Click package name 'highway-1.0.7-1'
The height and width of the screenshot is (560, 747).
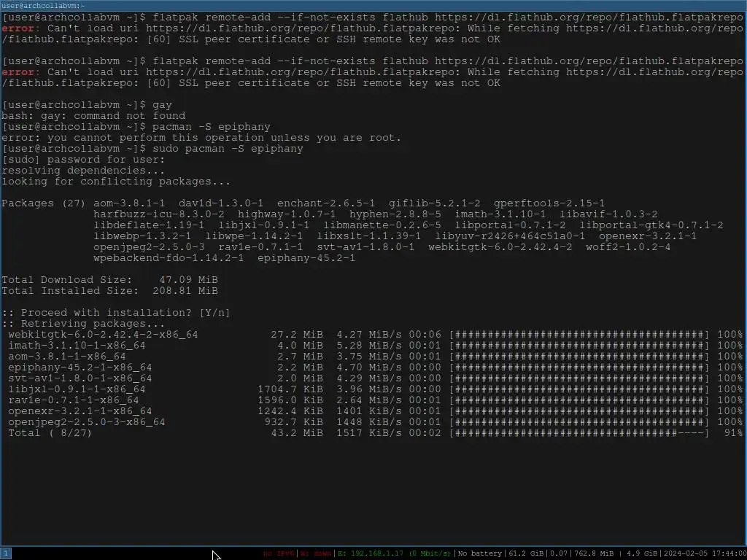tap(286, 214)
